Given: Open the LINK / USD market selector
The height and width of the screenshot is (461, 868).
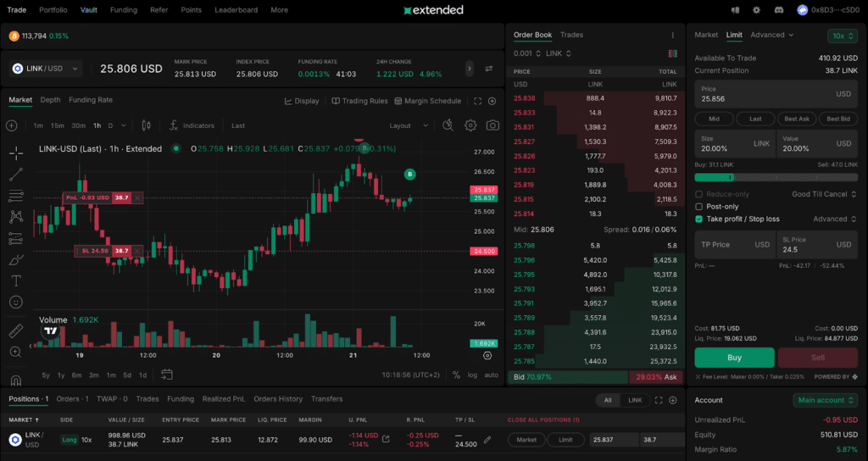Looking at the screenshot, I should coord(46,69).
